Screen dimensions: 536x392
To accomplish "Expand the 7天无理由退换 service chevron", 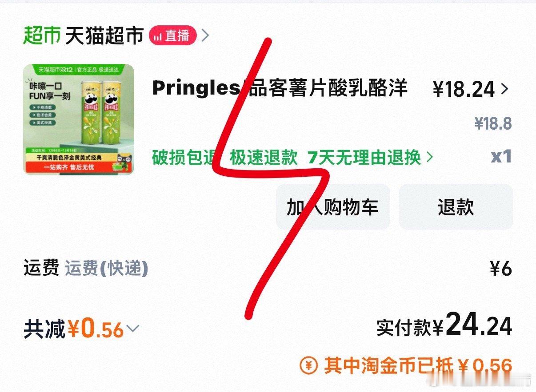I will [429, 157].
